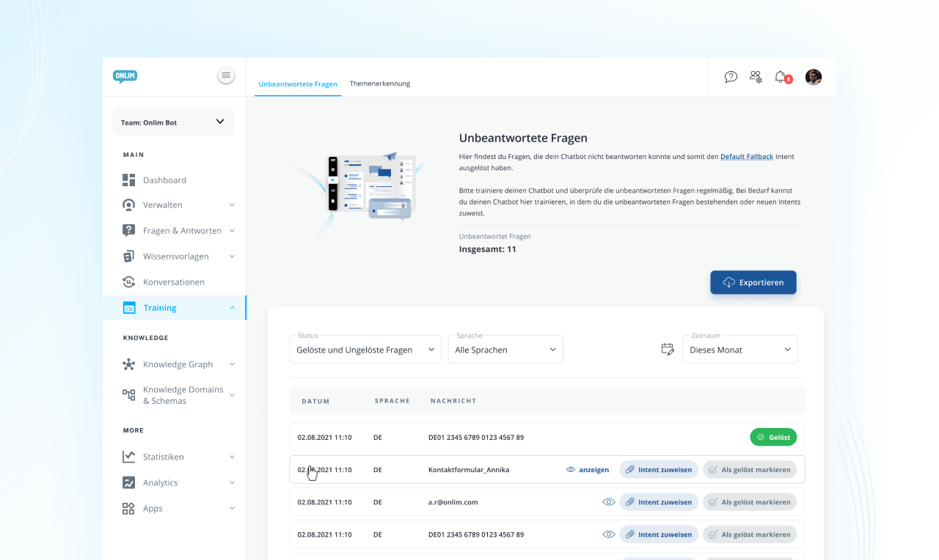This screenshot has width=939, height=560.
Task: Open Zeitraum Dieses Monat dropdown
Action: 740,350
